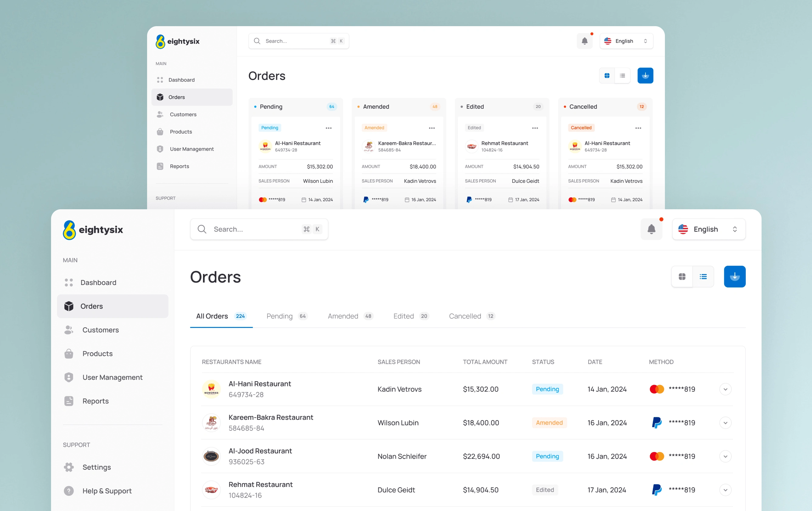Open Dashboard in the front window sidebar
812x511 pixels.
[113, 283]
